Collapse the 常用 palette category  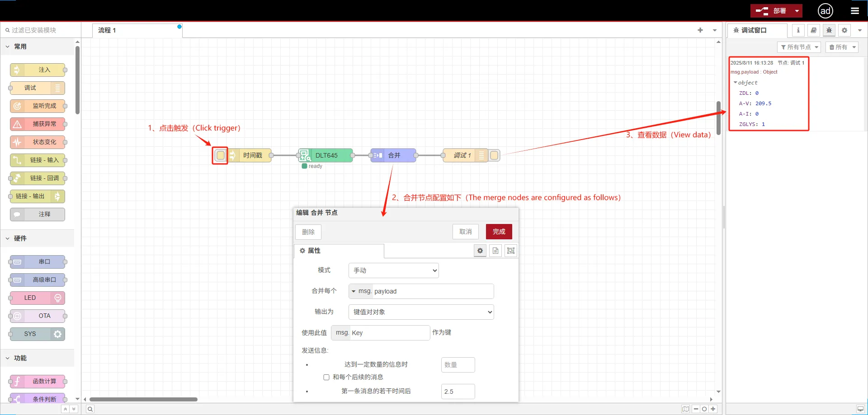click(8, 47)
